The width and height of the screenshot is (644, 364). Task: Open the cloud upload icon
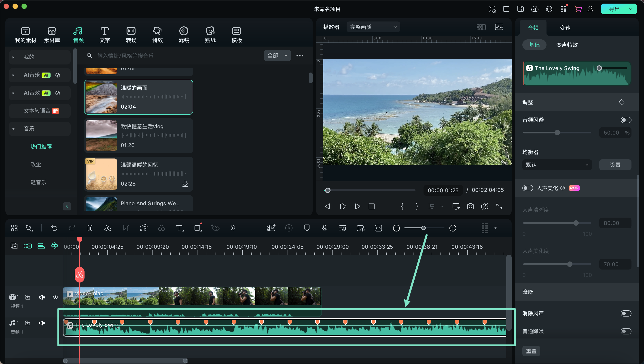point(535,9)
